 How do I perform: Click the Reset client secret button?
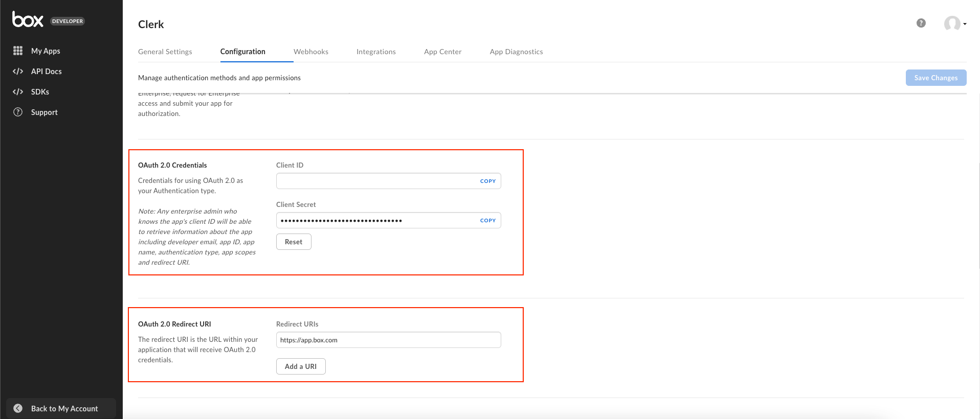pos(294,242)
